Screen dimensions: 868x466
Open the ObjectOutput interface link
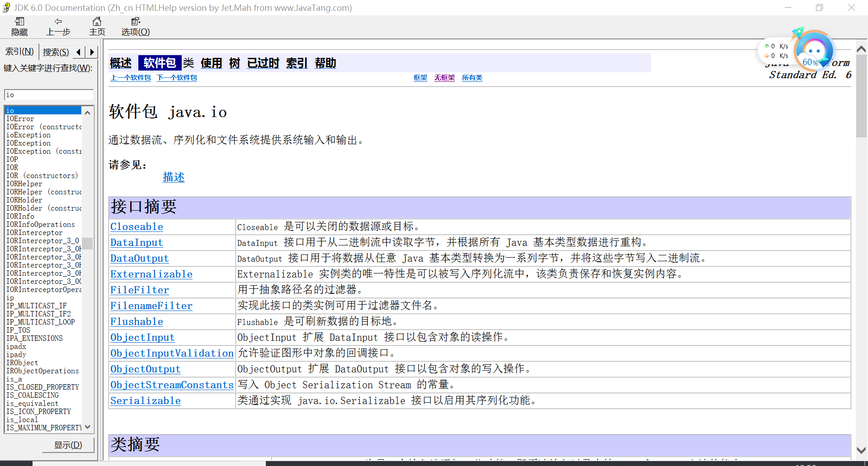[x=146, y=369]
